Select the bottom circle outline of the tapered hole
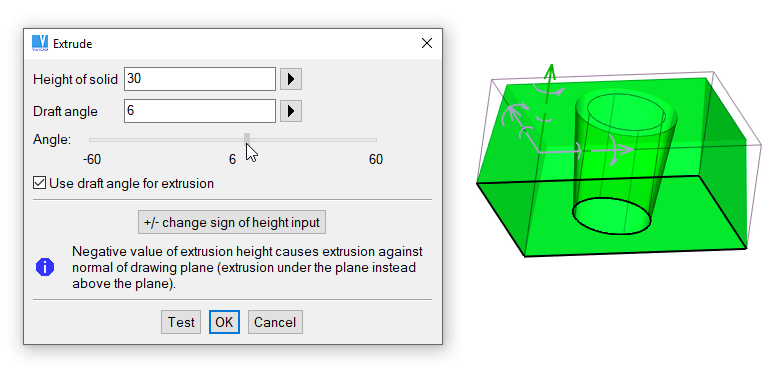This screenshot has width=779, height=370. point(612,216)
